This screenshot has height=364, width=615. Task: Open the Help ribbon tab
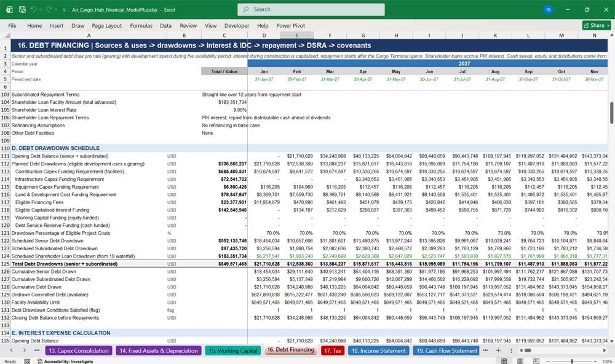pos(263,25)
